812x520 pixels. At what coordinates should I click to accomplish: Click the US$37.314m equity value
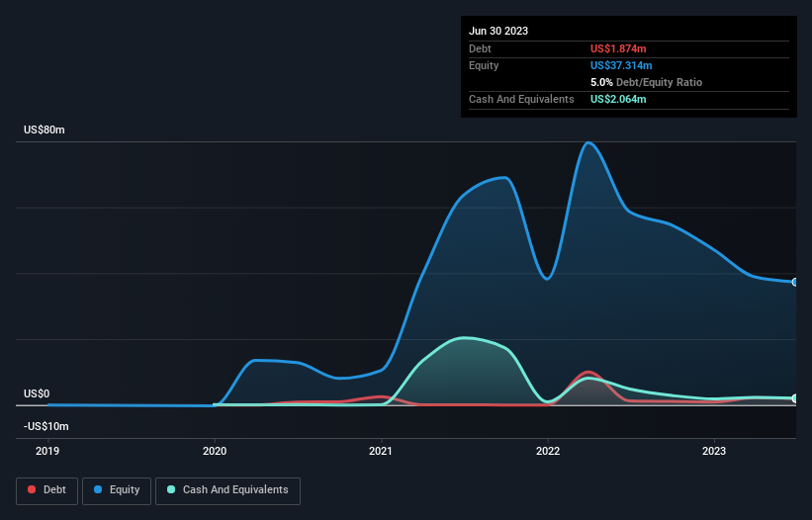(x=621, y=65)
